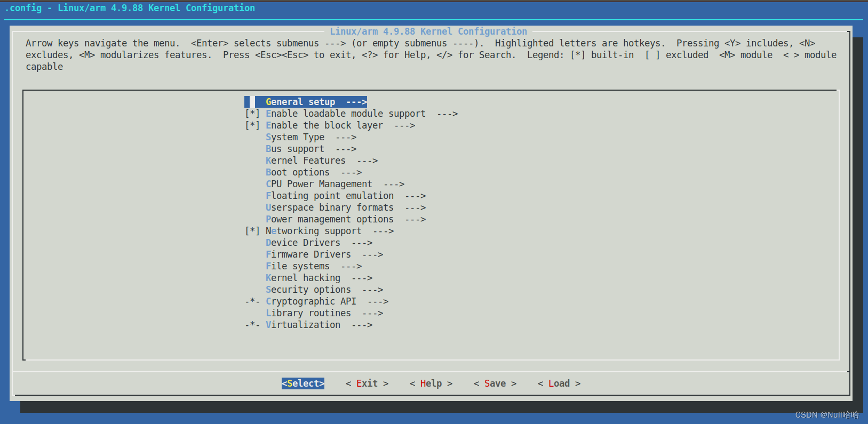This screenshot has width=868, height=424.
Task: Select Enable the block layer entry text
Action: coord(324,125)
